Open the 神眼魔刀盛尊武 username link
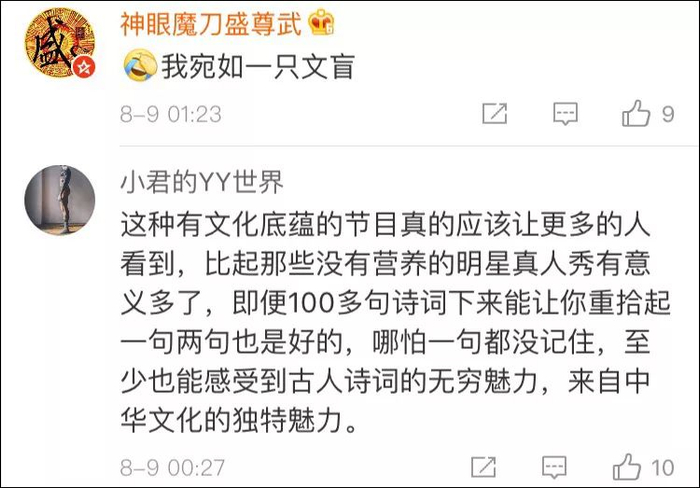700x488 pixels. point(211,23)
